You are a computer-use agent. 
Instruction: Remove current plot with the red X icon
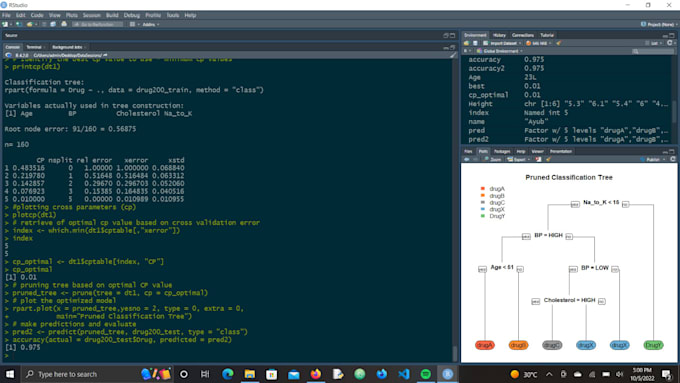tap(538, 159)
